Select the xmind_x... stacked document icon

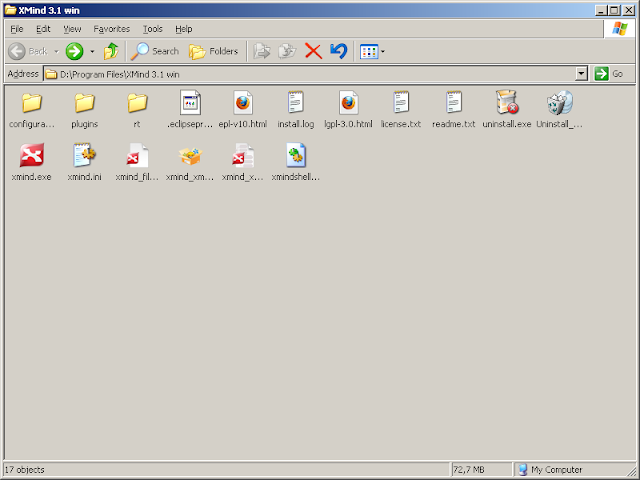click(x=243, y=155)
